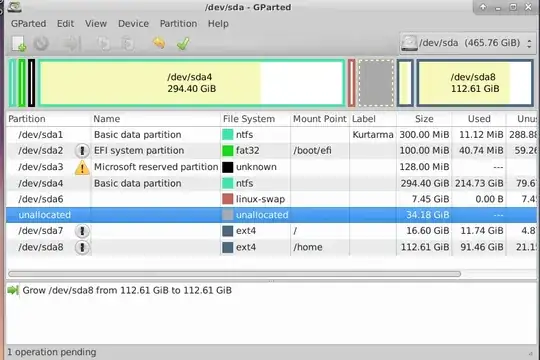Select the small /dev/sda7 block in disk map
Image resolution: width=540 pixels, height=360 pixels.
pos(405,83)
